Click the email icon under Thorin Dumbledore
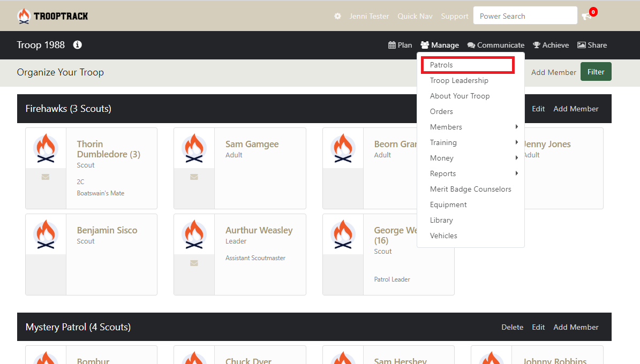 coord(46,177)
